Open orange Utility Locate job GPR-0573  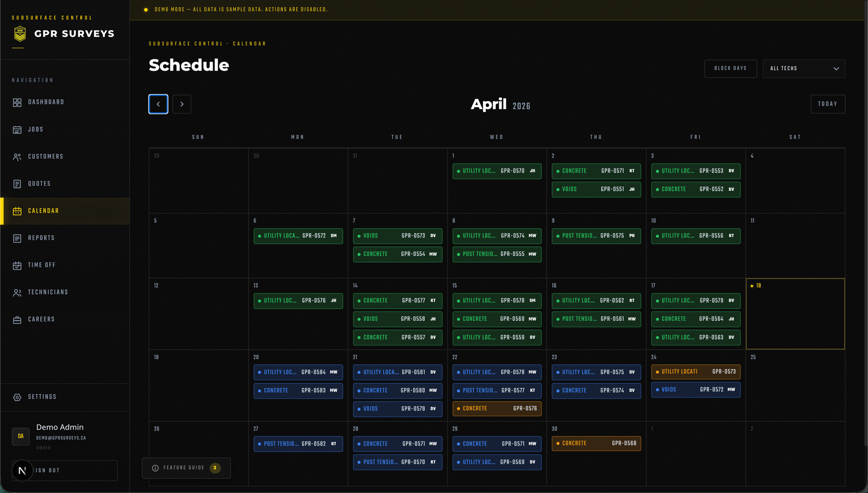[696, 372]
